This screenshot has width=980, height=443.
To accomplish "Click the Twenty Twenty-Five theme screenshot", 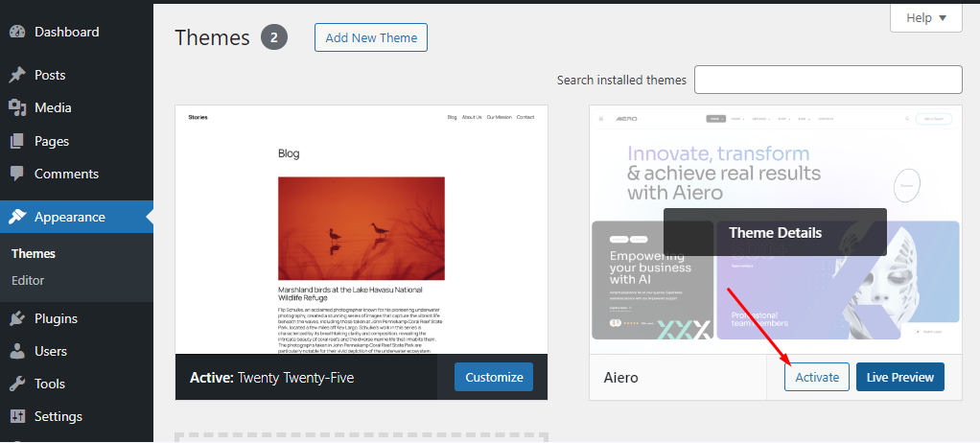I will click(x=362, y=229).
